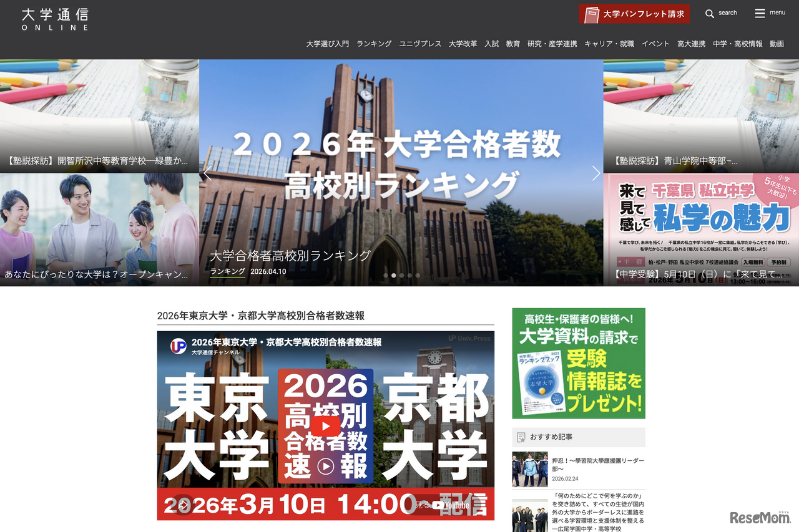Click the 大学パンフレット請求 button
This screenshot has width=799, height=532.
pyautogui.click(x=634, y=14)
